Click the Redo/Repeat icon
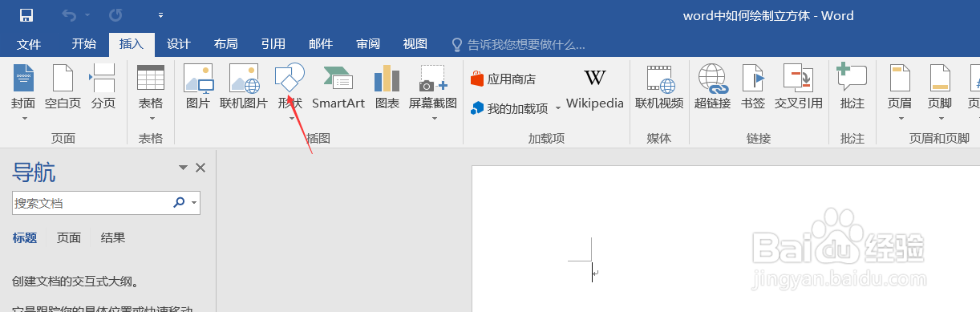 click(116, 15)
